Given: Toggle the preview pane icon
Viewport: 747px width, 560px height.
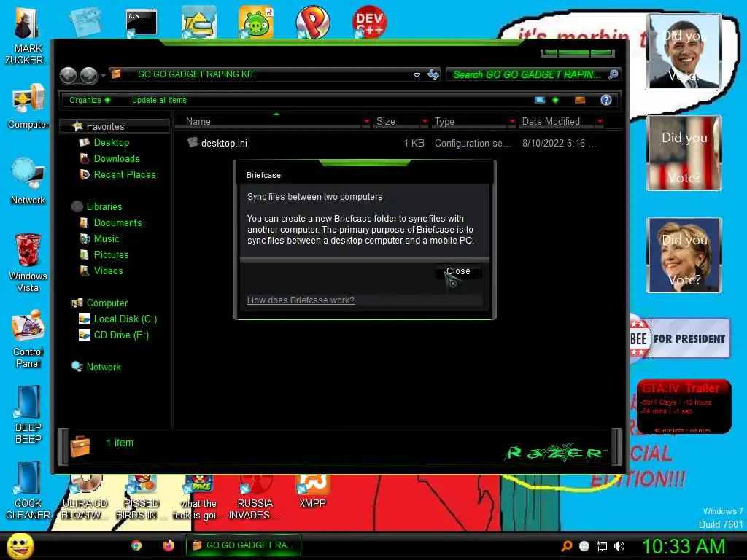Looking at the screenshot, I should (580, 100).
